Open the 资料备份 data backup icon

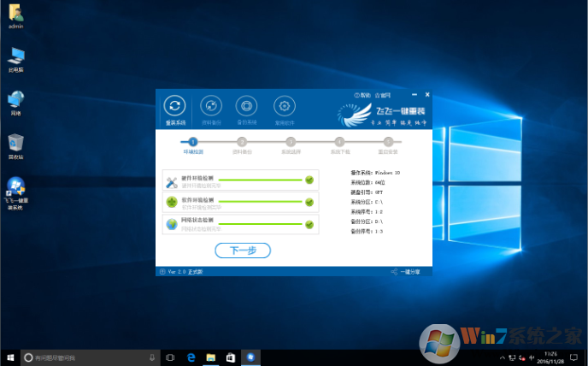pos(210,107)
